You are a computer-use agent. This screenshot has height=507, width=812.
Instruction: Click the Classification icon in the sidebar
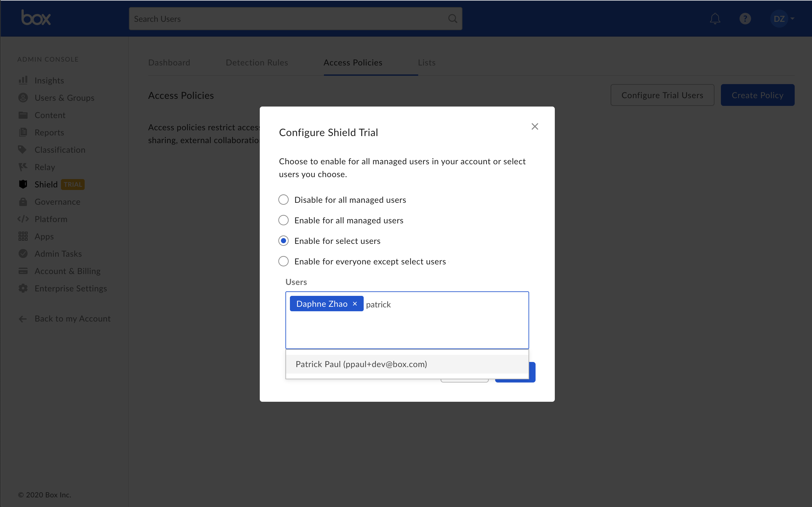[23, 150]
